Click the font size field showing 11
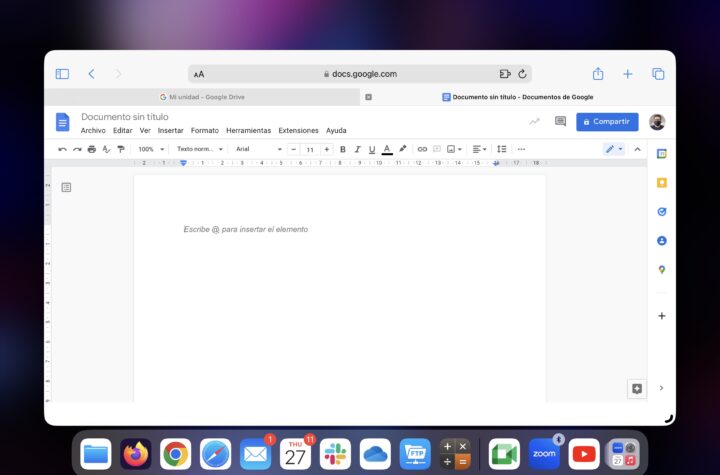Viewport: 720px width, 475px height. click(x=310, y=149)
